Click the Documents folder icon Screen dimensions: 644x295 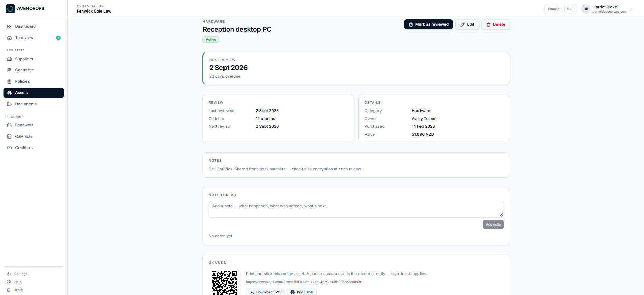pos(9,104)
